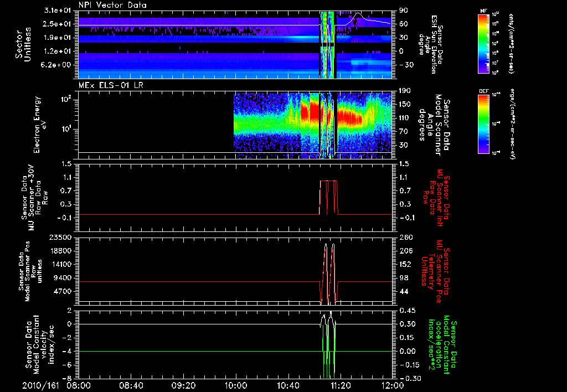
Task: Click the 12:00 time axis label
Action: (x=393, y=385)
